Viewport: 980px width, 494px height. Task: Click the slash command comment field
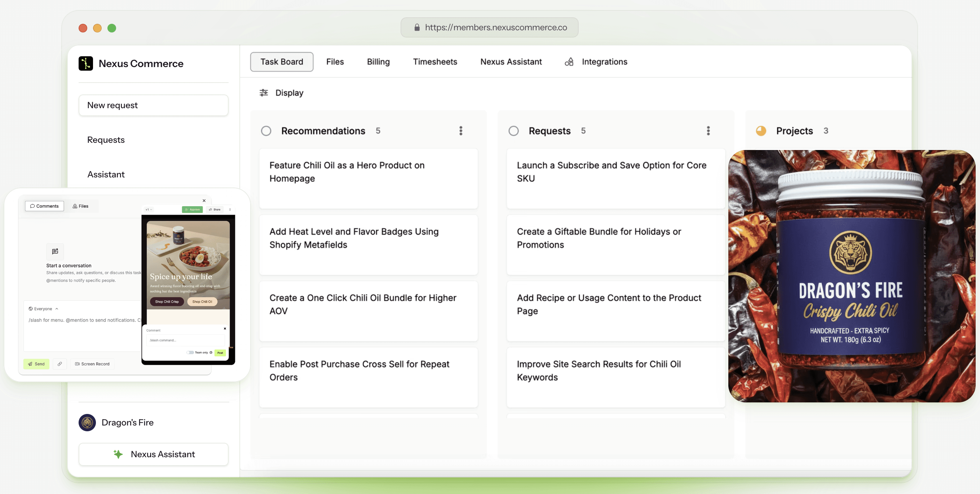pos(185,340)
